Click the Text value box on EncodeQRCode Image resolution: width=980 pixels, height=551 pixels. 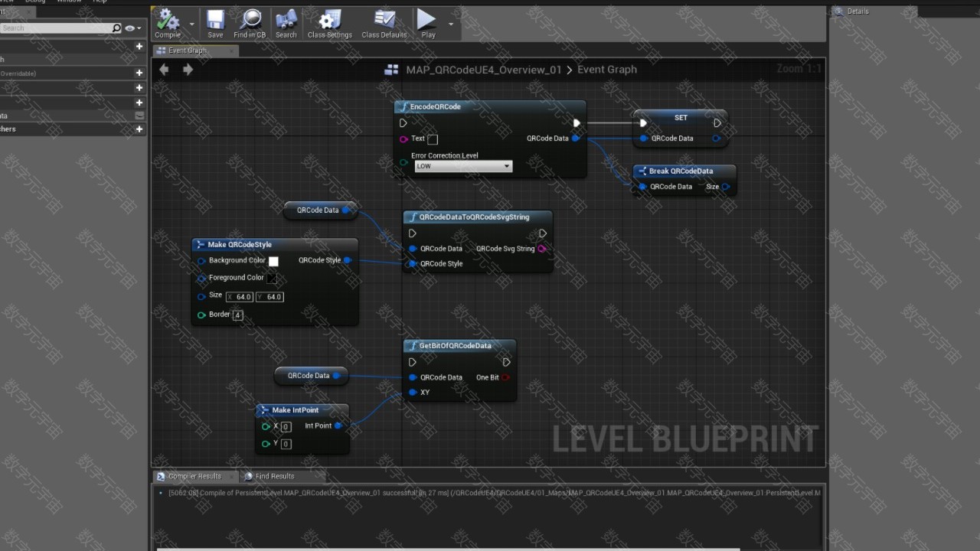coord(433,139)
